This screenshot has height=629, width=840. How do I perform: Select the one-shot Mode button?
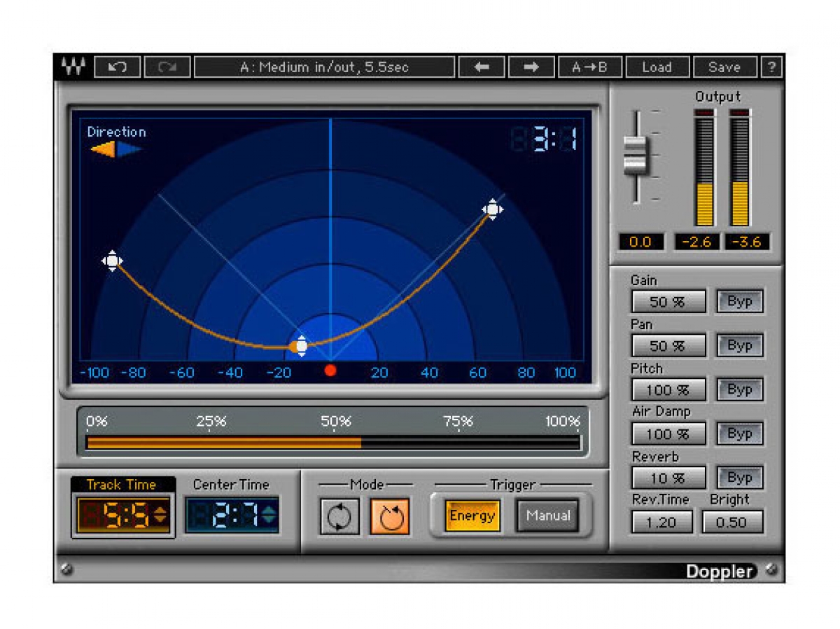coord(390,518)
